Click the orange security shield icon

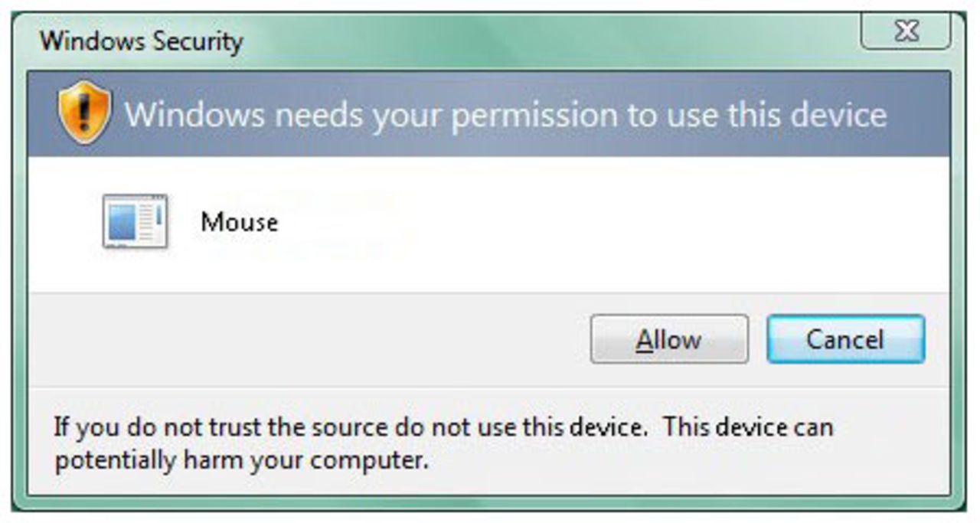tap(84, 113)
